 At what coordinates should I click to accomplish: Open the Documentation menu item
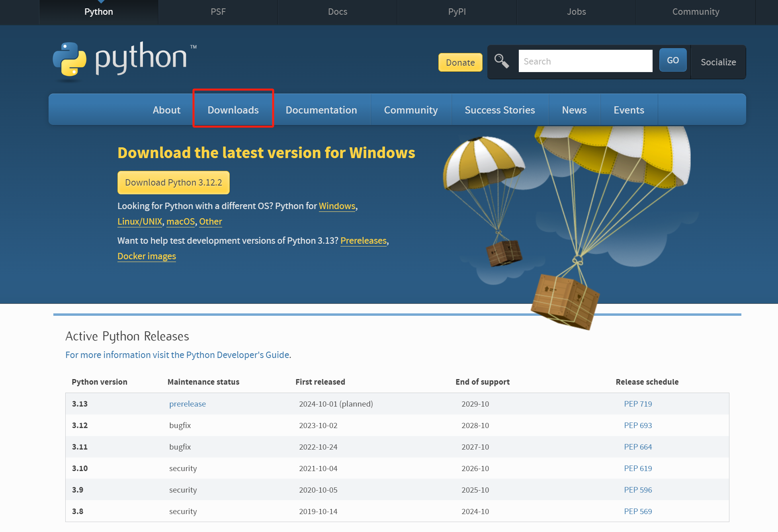tap(321, 110)
